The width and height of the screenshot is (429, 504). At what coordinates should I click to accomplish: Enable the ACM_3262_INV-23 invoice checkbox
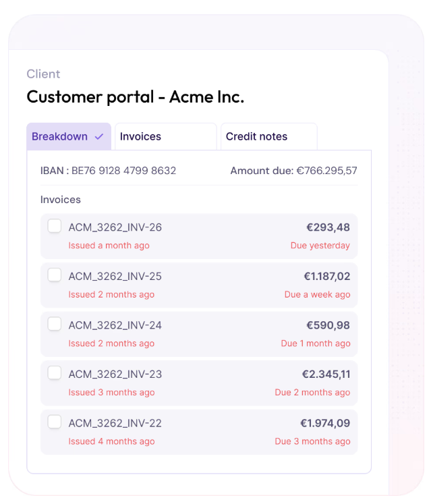point(55,373)
